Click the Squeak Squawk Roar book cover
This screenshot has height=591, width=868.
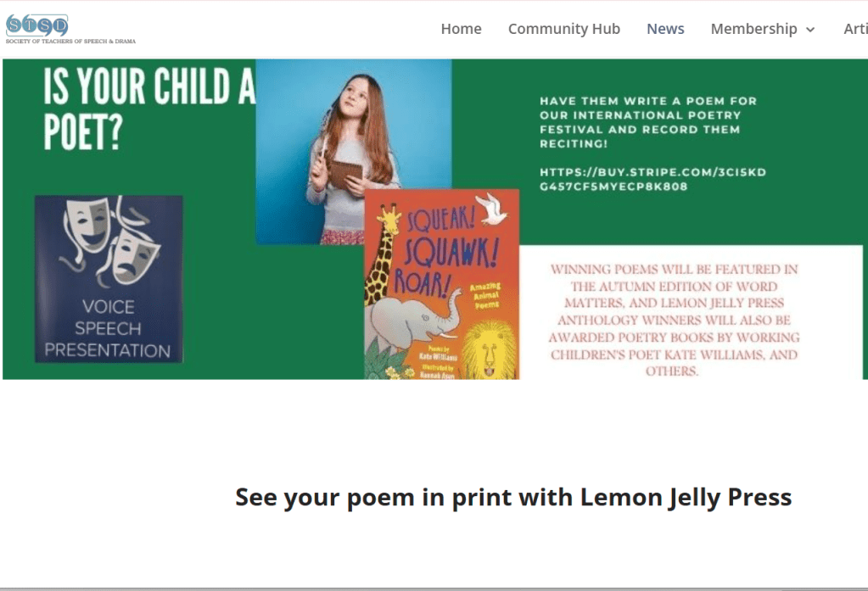click(x=442, y=284)
